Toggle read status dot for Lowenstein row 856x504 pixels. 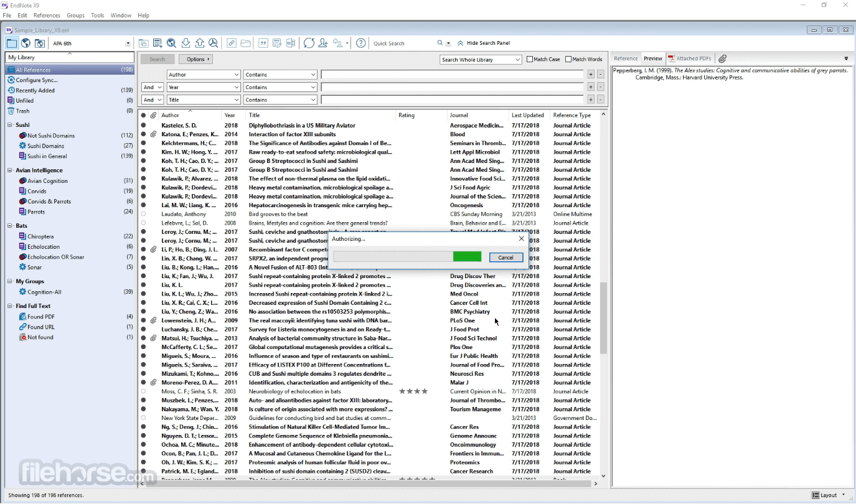click(143, 320)
